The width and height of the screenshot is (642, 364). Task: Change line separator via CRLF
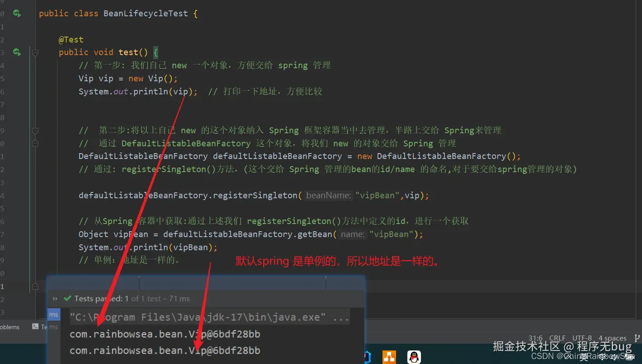pyautogui.click(x=557, y=338)
